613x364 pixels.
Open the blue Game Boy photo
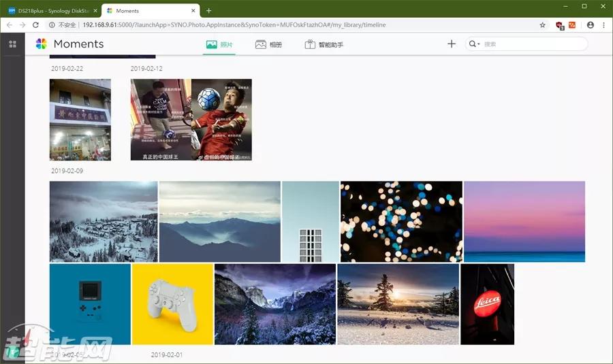click(90, 304)
